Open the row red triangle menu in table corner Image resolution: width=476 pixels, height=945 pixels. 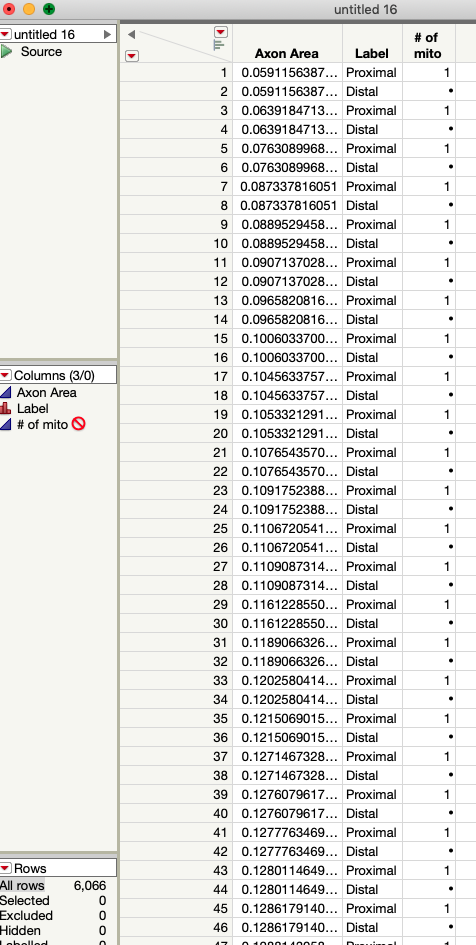[x=131, y=55]
